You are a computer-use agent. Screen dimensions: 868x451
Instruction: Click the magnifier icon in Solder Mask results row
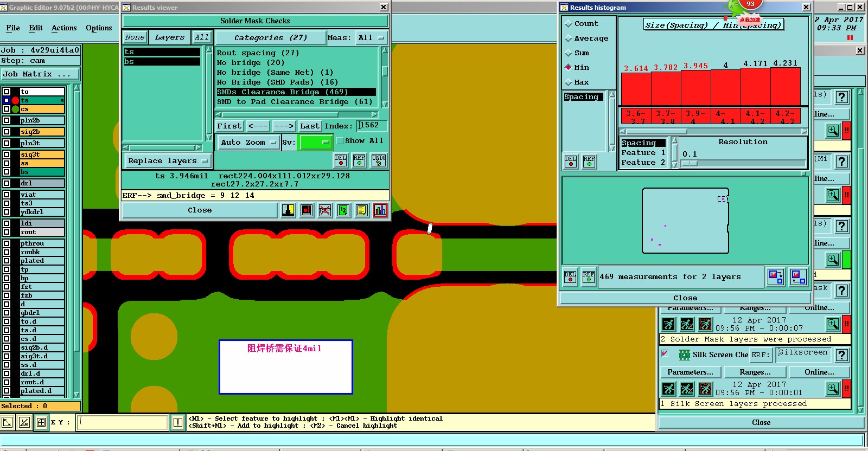point(833,325)
